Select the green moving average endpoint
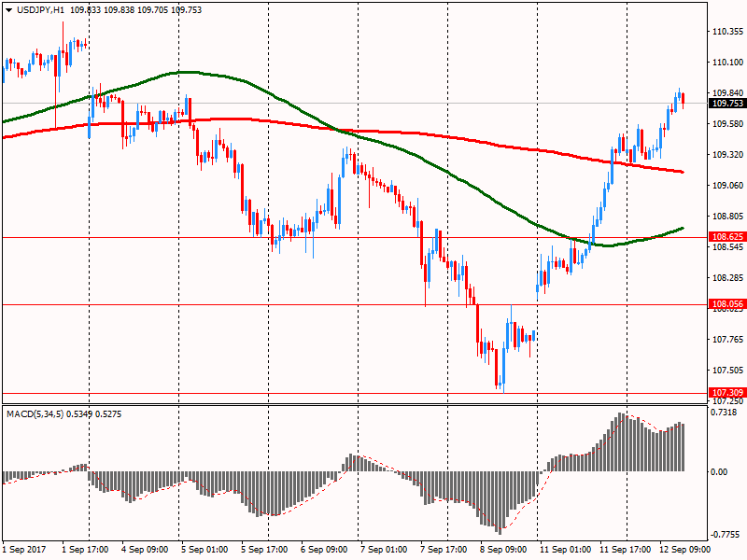 (683, 228)
